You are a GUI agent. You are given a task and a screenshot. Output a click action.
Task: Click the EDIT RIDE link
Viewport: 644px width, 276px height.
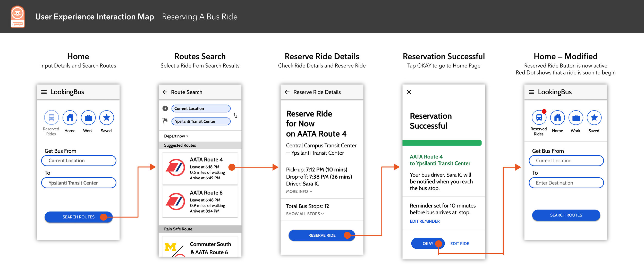coord(460,244)
